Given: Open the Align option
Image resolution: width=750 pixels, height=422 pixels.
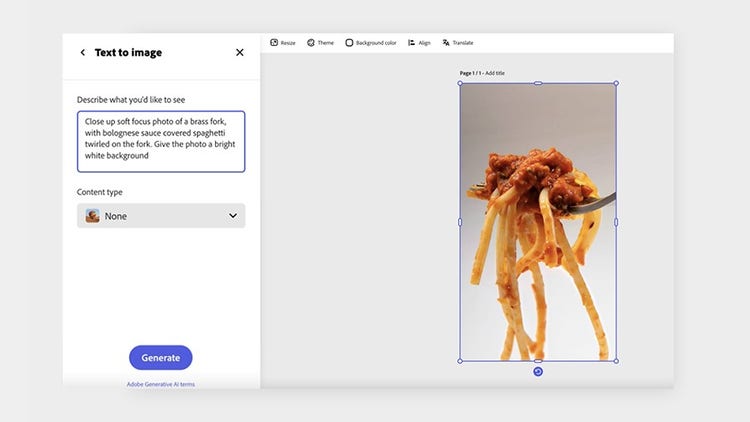Looking at the screenshot, I should tap(419, 43).
